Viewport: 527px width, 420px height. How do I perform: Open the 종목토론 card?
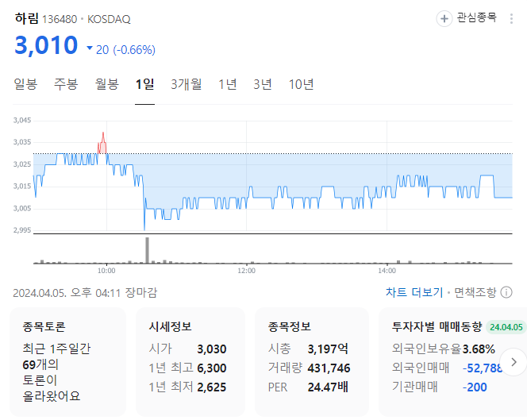[68, 362]
